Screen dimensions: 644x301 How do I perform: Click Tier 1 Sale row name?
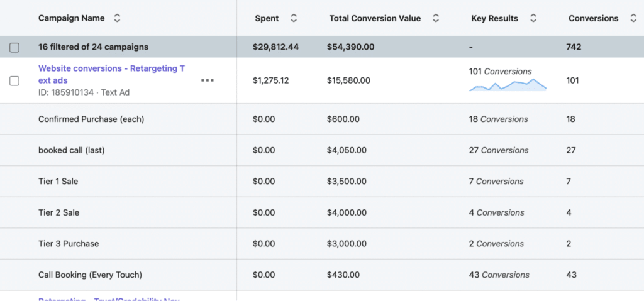tap(58, 181)
